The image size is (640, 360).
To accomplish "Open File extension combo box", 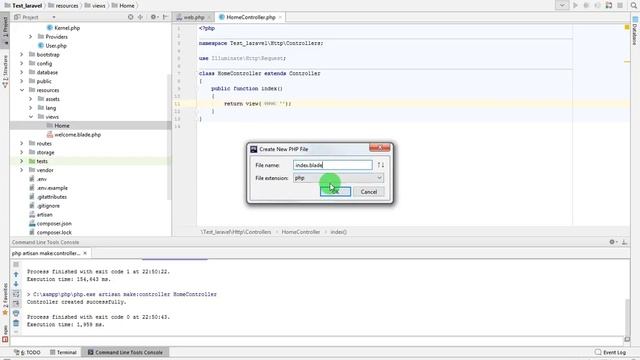I will pos(338,178).
